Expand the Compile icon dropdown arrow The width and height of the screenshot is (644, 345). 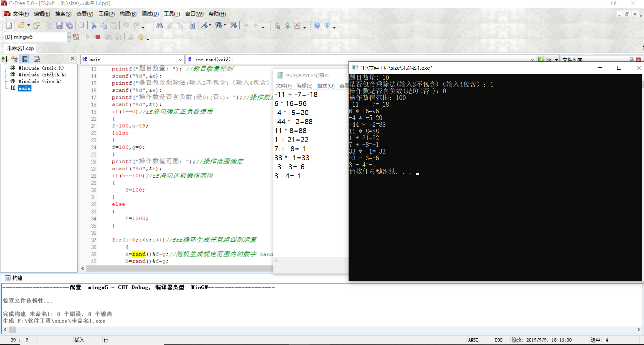[210, 25]
